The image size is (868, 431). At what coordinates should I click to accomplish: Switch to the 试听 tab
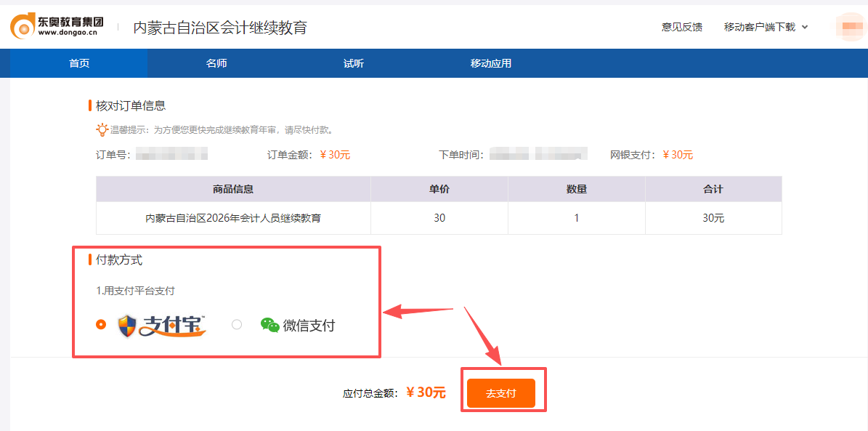pos(353,63)
